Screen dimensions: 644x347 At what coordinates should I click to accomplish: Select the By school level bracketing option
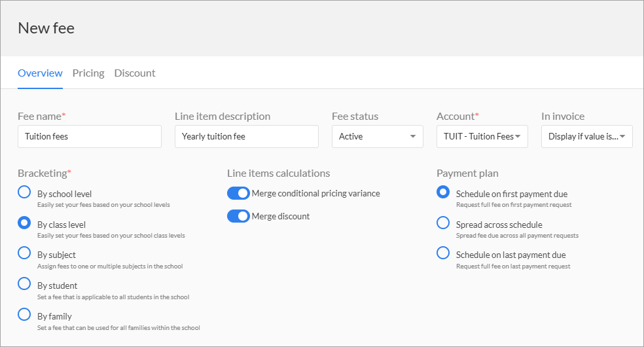(x=24, y=192)
